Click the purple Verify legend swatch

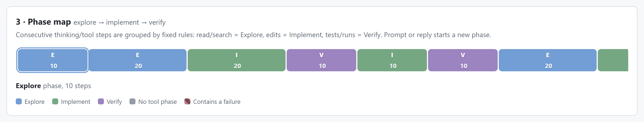click(101, 101)
